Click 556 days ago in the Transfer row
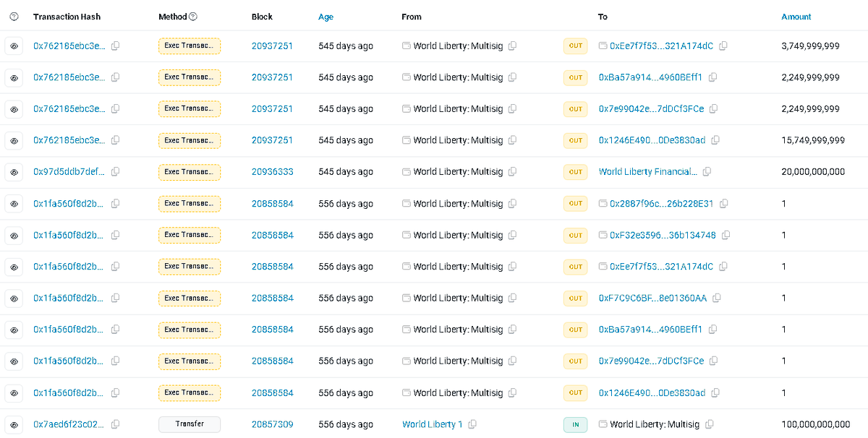Screen dimensions: 868x438 [x=346, y=424]
